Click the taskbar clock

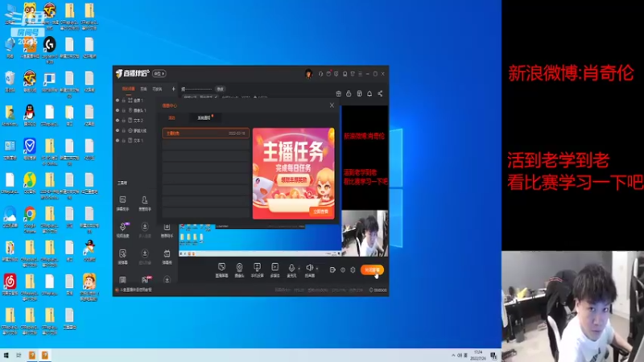(x=478, y=356)
